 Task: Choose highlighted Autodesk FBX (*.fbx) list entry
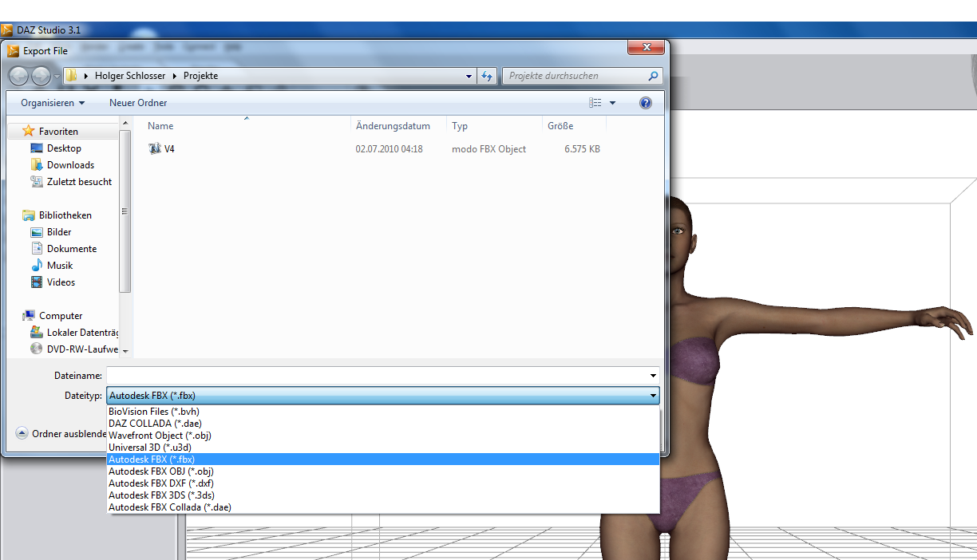(383, 459)
